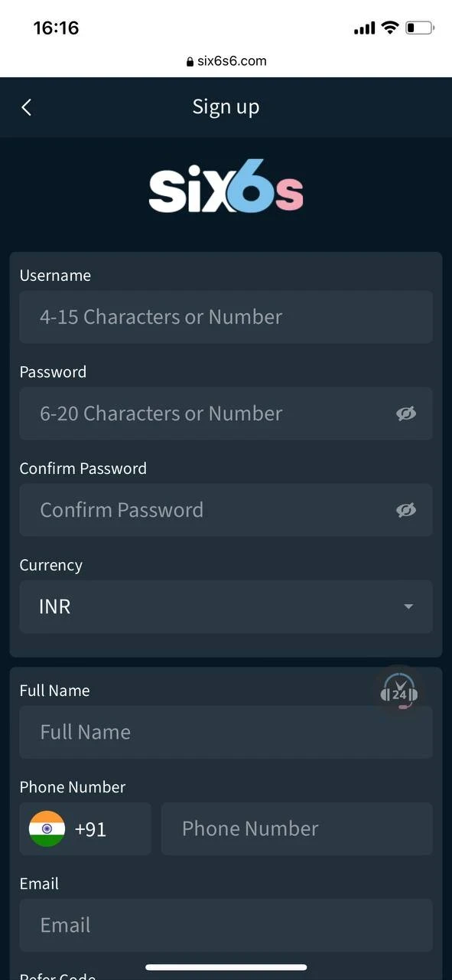Tap the Username input field
452x980 pixels.
pos(226,317)
